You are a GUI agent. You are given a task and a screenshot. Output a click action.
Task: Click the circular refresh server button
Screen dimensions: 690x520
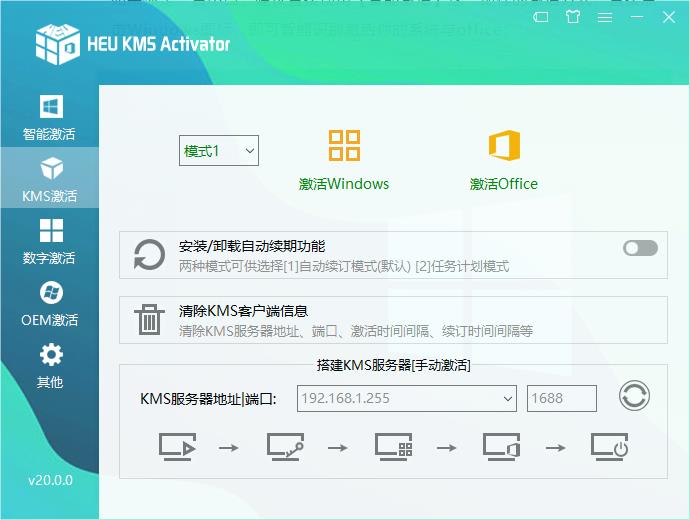click(634, 395)
